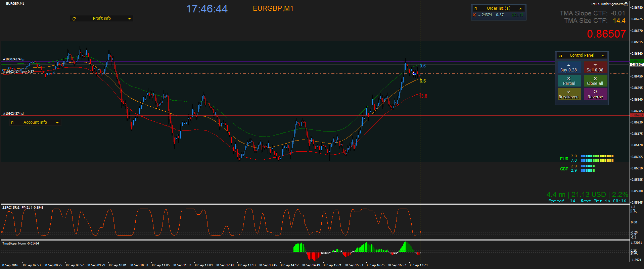Click the Control Panel money bag icon
This screenshot has height=269, width=644.
[x=561, y=56]
